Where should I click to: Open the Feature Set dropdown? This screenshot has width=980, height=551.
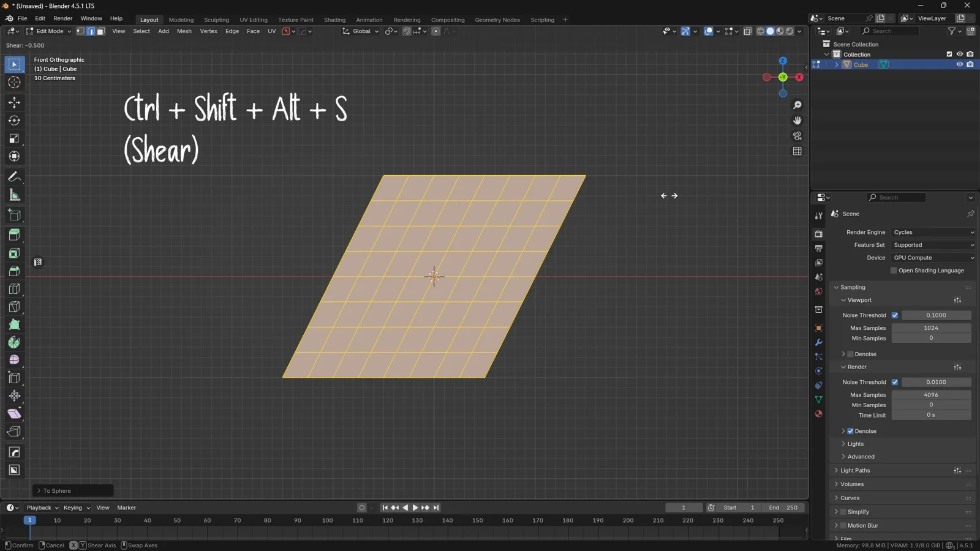[933, 245]
